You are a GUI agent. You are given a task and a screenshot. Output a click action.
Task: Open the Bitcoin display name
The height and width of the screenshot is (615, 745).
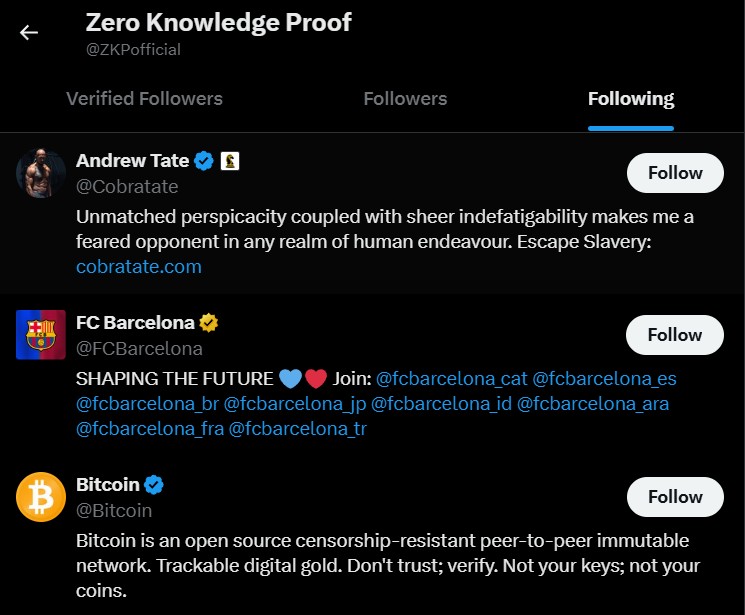point(108,485)
